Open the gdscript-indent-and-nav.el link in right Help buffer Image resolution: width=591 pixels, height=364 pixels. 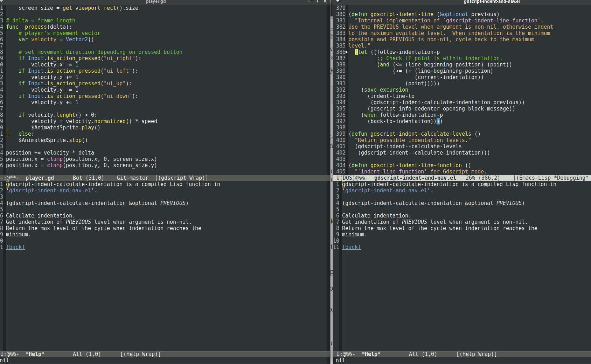click(x=386, y=190)
